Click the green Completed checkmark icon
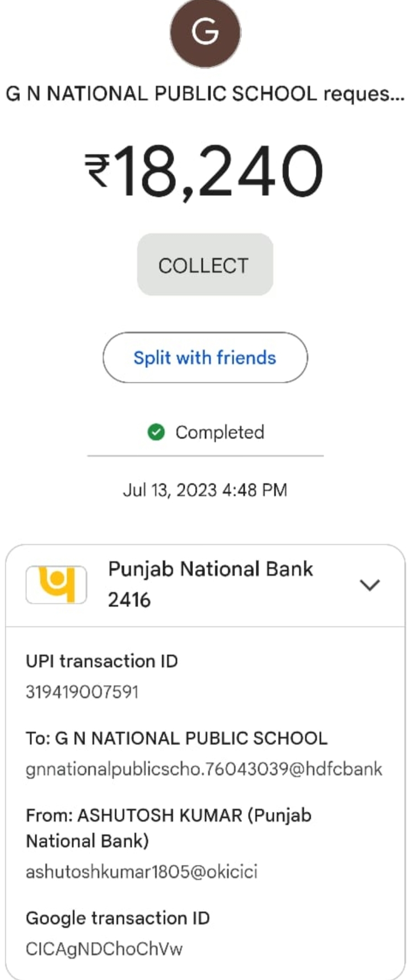Image resolution: width=408 pixels, height=980 pixels. pyautogui.click(x=157, y=432)
